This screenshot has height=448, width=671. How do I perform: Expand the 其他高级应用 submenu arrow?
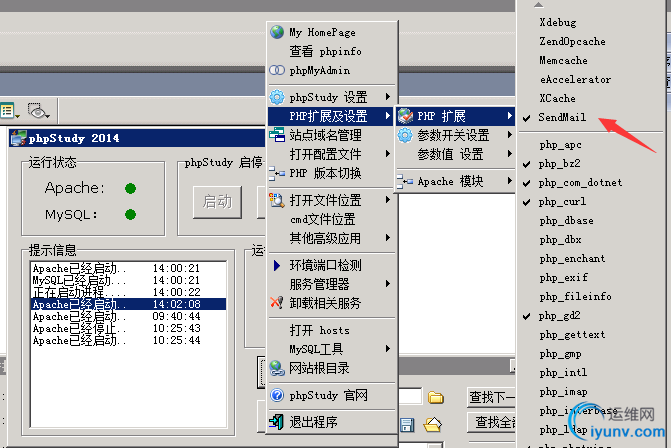tap(388, 238)
